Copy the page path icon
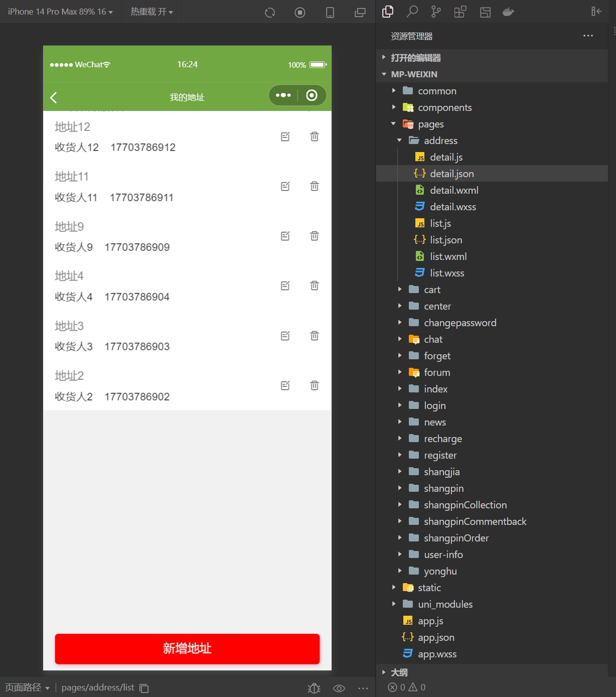Viewport: 616px width, 697px height. (x=144, y=688)
